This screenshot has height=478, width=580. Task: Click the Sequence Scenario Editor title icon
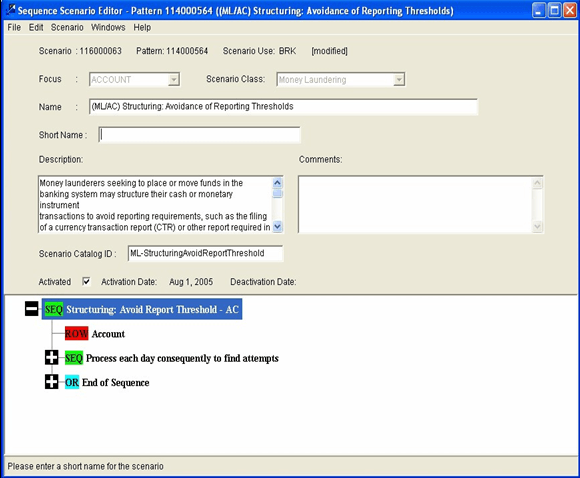(11, 10)
